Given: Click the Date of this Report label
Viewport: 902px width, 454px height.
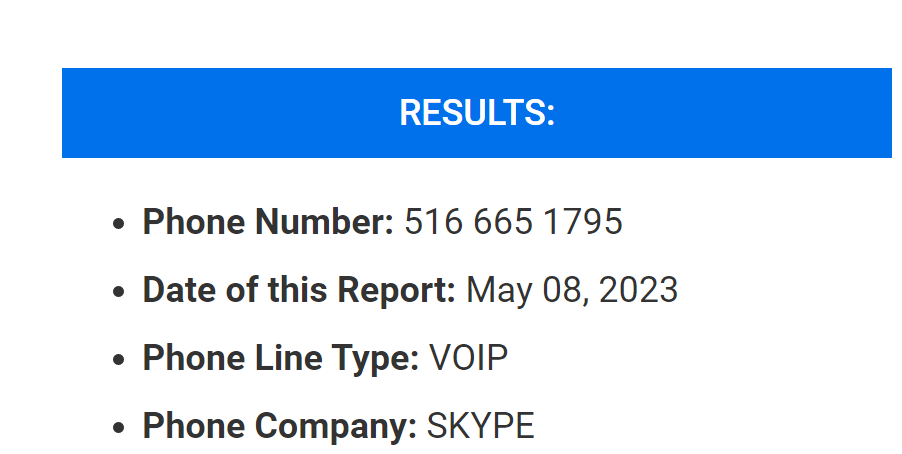Looking at the screenshot, I should tap(299, 289).
